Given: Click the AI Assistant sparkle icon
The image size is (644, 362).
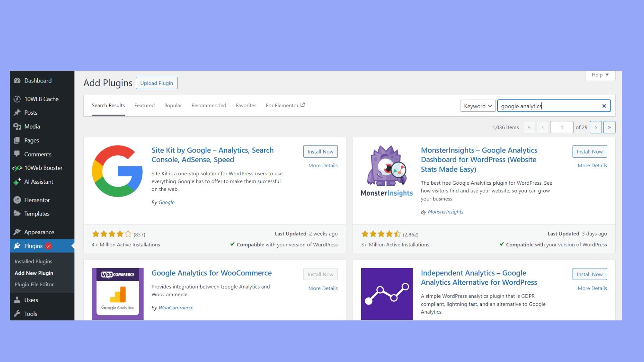Looking at the screenshot, I should [17, 182].
